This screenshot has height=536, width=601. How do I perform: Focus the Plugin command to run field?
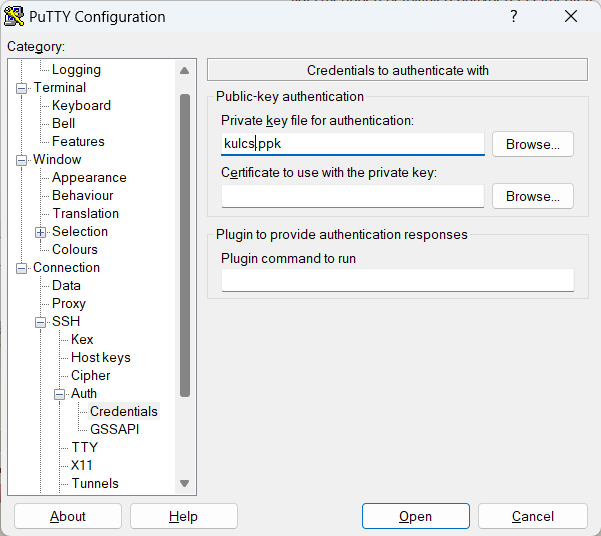coord(397,280)
